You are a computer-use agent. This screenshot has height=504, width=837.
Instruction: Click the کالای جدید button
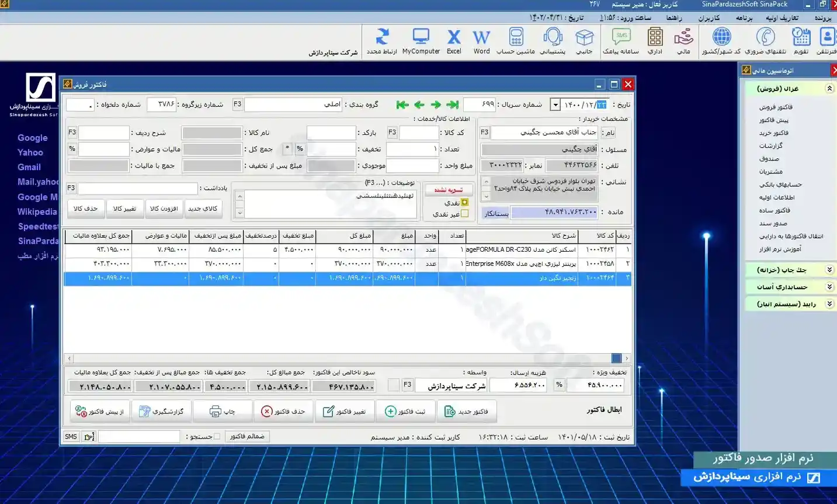(x=203, y=208)
